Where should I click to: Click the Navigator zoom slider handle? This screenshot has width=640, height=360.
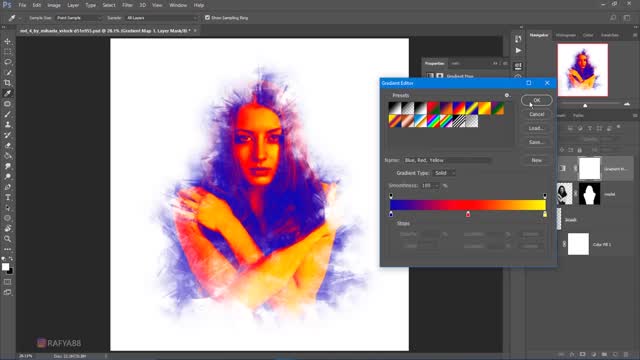(585, 105)
